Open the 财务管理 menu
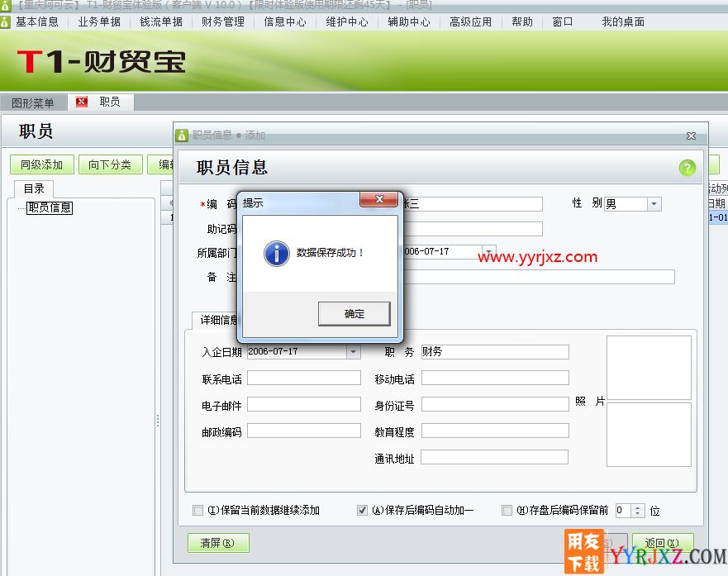Viewport: 728px width, 576px height. pyautogui.click(x=223, y=21)
